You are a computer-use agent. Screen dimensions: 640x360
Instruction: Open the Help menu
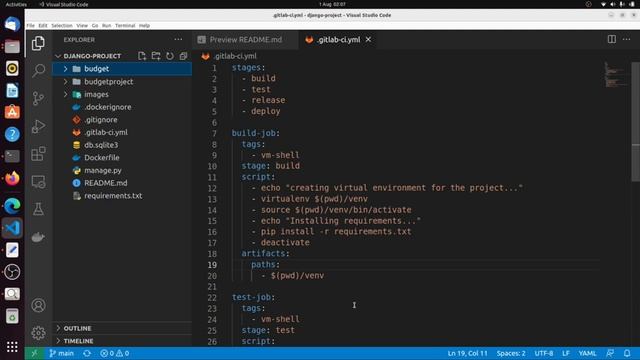coord(144,25)
